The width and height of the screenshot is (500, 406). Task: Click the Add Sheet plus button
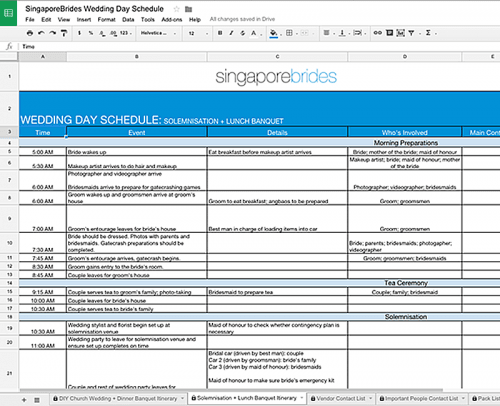click(24, 399)
